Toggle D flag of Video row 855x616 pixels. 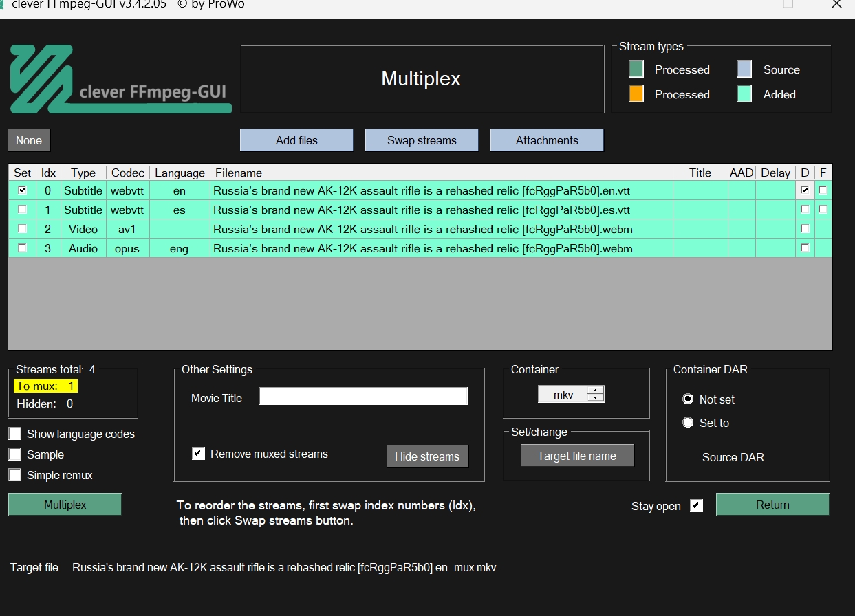805,229
